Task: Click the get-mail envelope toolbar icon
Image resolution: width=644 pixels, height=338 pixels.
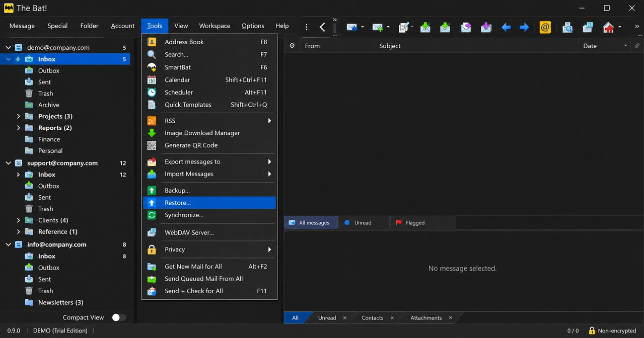Action: pyautogui.click(x=352, y=27)
